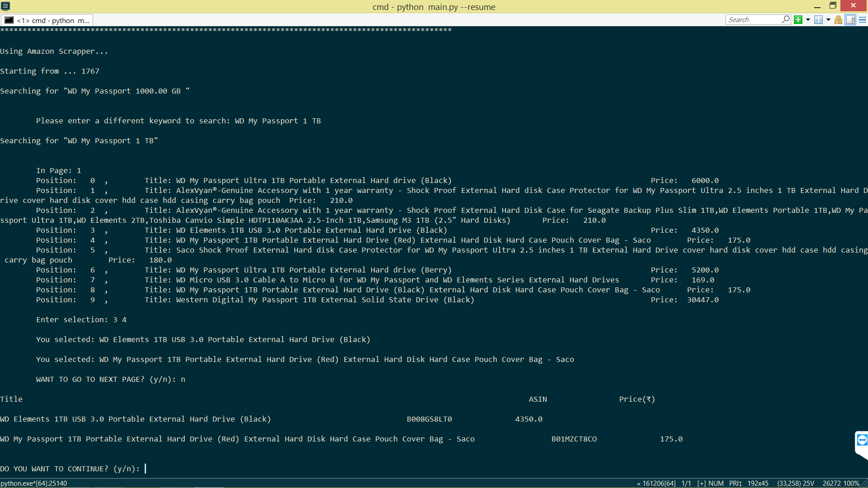Click Position 9 price '30447.0'
The width and height of the screenshot is (868, 488).
703,300
